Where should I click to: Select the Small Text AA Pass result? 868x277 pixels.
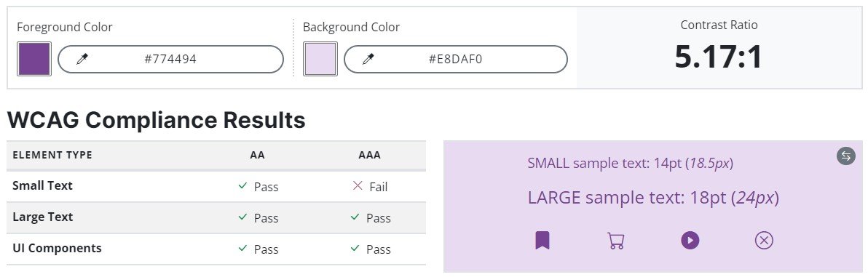pyautogui.click(x=257, y=187)
